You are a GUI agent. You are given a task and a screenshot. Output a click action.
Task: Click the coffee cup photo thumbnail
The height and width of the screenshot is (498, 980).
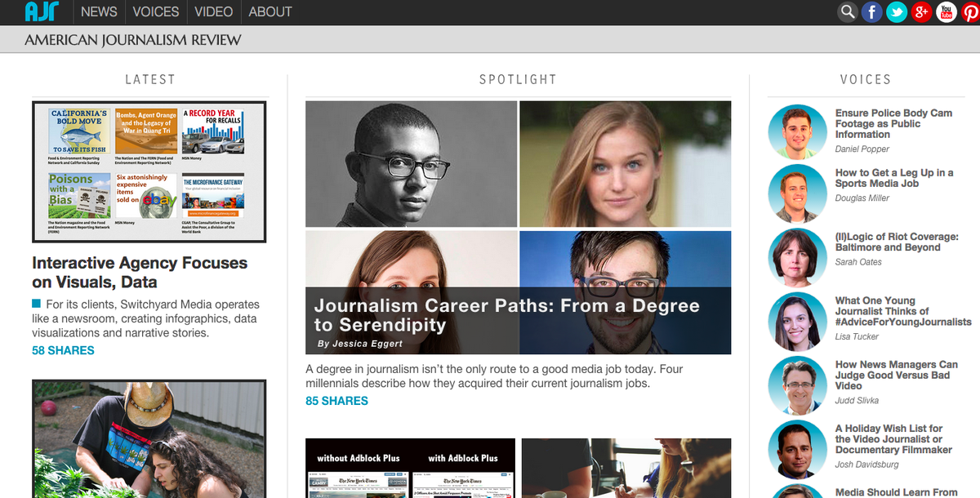[x=626, y=468]
